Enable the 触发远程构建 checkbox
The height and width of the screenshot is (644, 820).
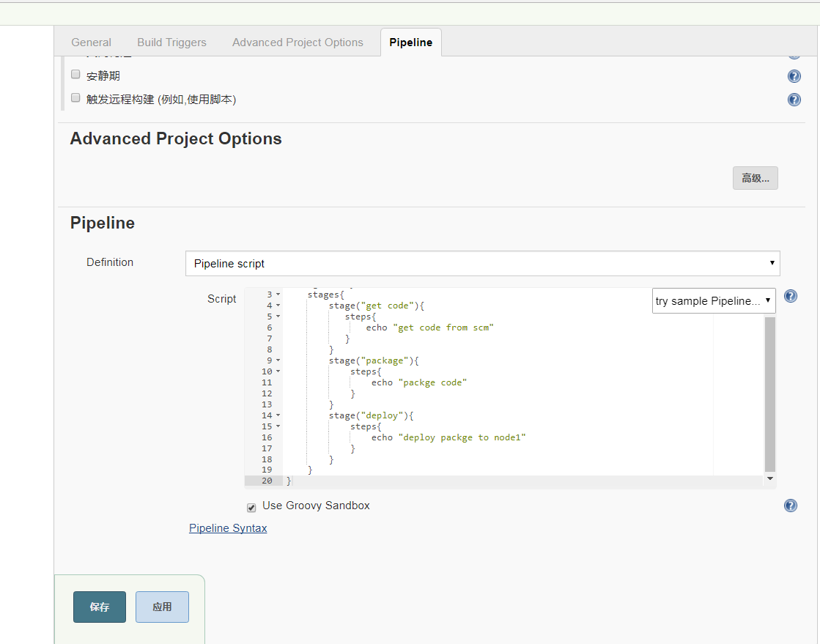pyautogui.click(x=75, y=97)
